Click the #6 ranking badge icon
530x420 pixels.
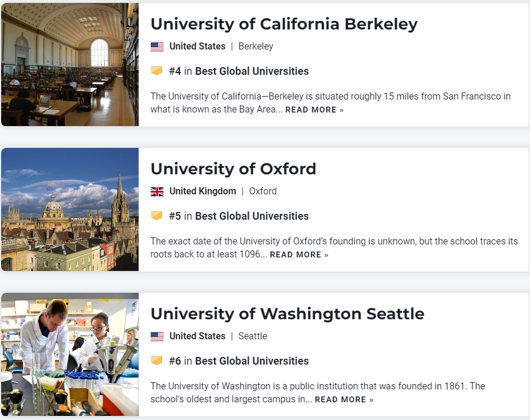pyautogui.click(x=157, y=361)
